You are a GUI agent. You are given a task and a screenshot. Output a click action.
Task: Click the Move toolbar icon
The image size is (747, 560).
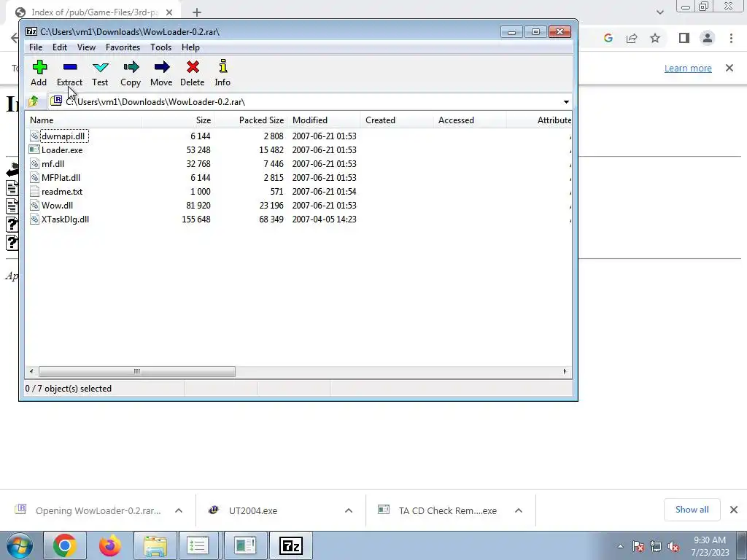tap(161, 67)
